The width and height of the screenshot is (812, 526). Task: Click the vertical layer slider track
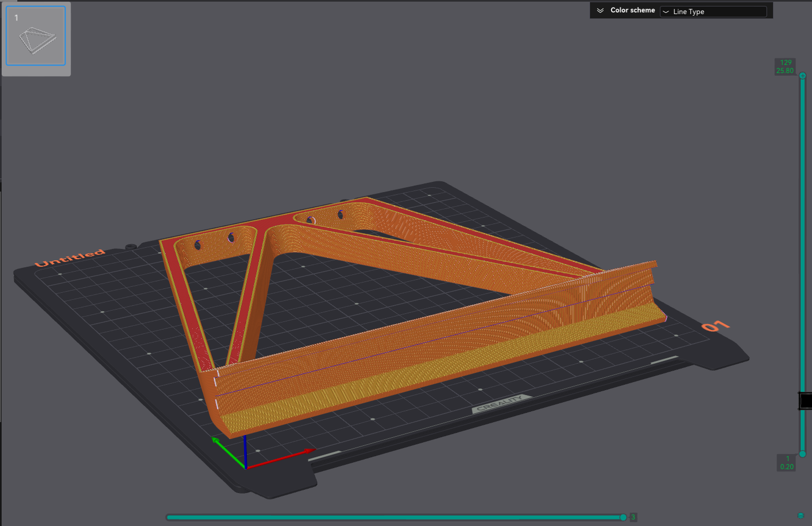(x=802, y=244)
